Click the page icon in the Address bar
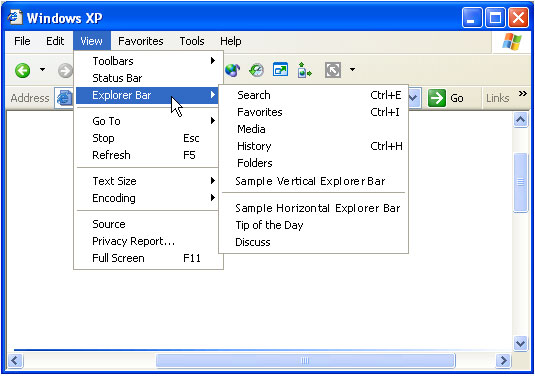 [64, 98]
